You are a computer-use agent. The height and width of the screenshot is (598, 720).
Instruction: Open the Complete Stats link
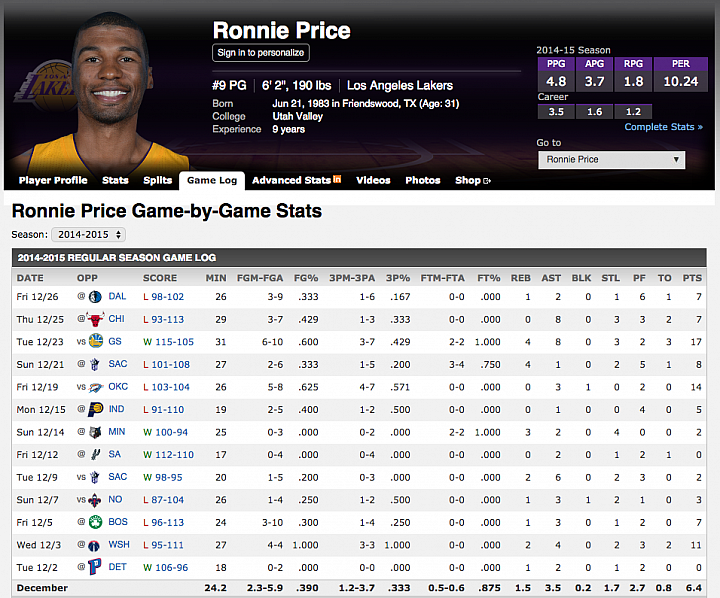[663, 127]
